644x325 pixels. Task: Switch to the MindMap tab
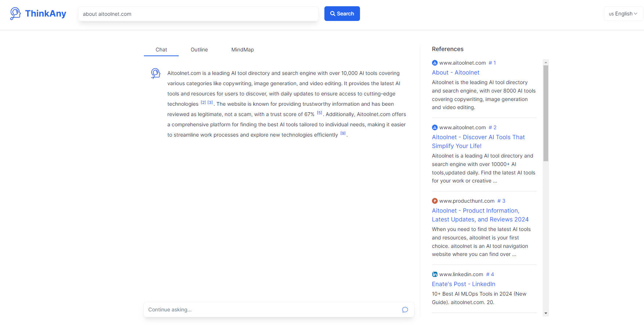[x=242, y=50]
